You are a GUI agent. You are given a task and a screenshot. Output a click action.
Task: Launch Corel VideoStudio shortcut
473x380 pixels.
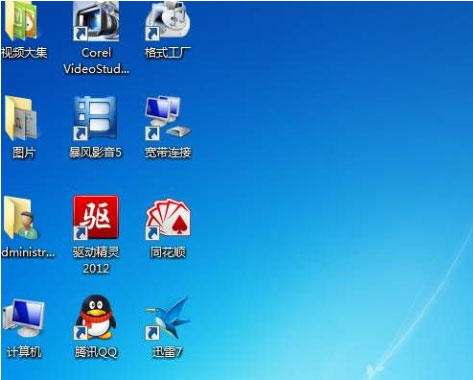point(96,21)
